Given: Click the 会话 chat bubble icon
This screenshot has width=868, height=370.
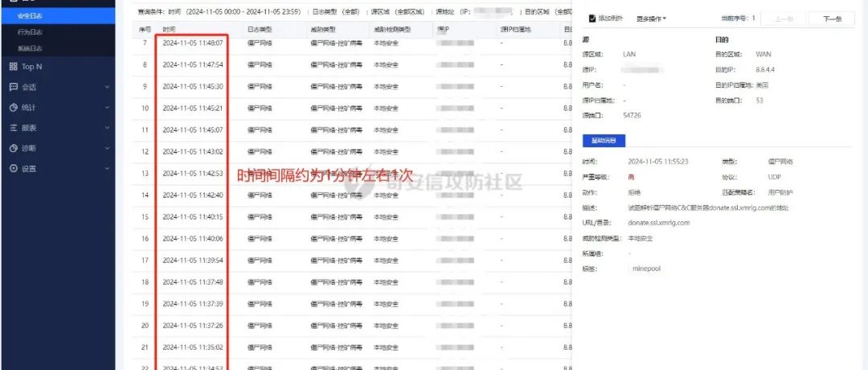Looking at the screenshot, I should click(x=14, y=87).
